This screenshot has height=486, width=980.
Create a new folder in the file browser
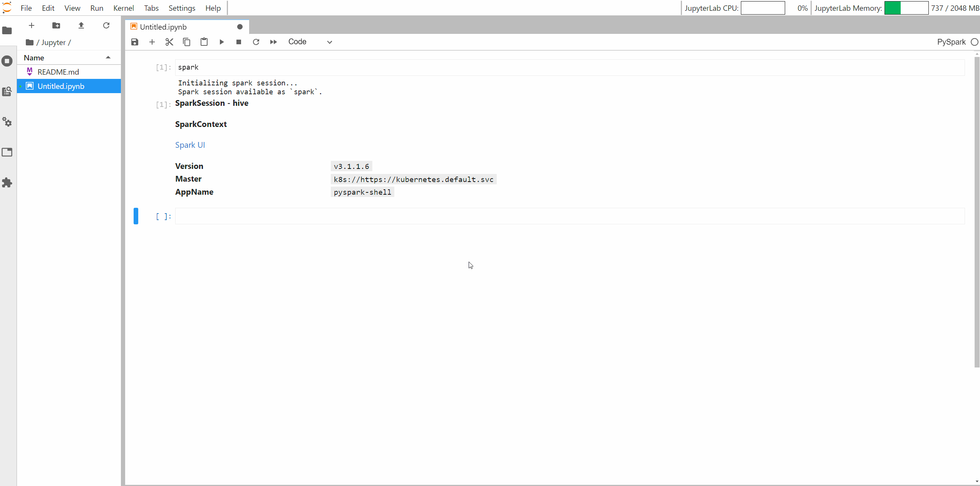56,25
